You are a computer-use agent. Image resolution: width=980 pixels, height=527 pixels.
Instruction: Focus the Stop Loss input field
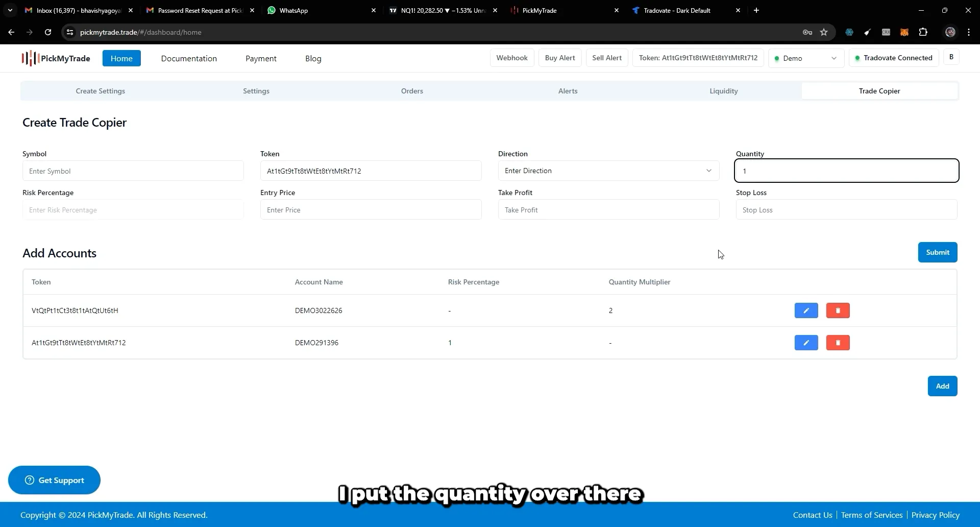pos(846,209)
